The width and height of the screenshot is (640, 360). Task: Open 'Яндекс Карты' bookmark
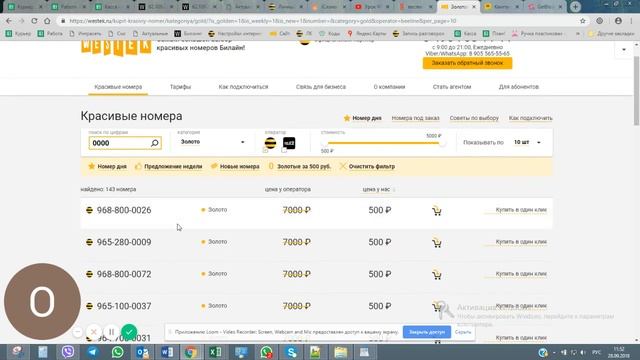pos(367,34)
